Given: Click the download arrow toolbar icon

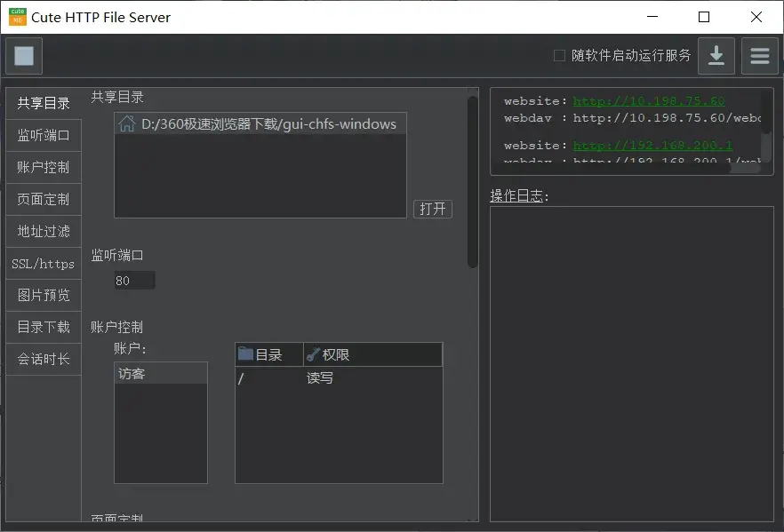Looking at the screenshot, I should pos(716,55).
